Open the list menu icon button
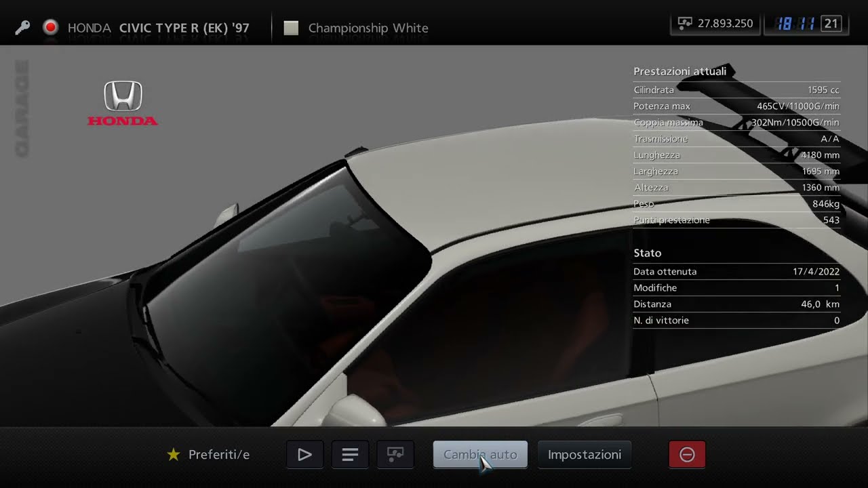Image resolution: width=868 pixels, height=488 pixels. (350, 455)
